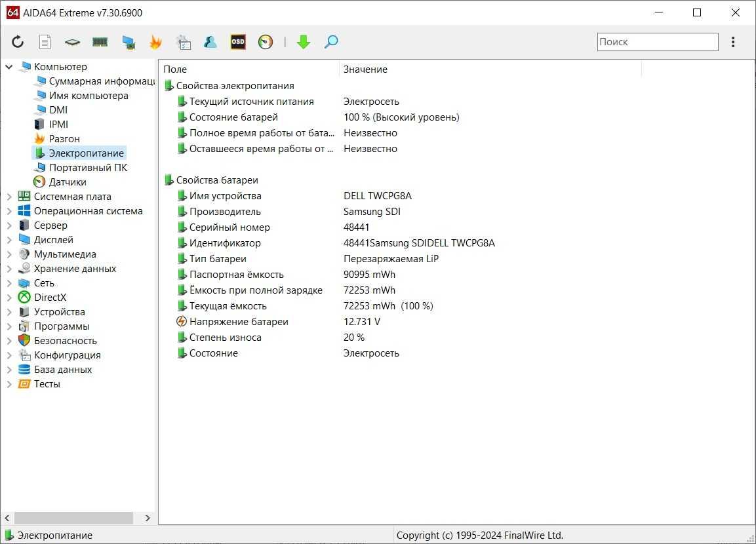Collapse the Компьютер tree node
Viewport: 756px width, 544px height.
[9, 67]
